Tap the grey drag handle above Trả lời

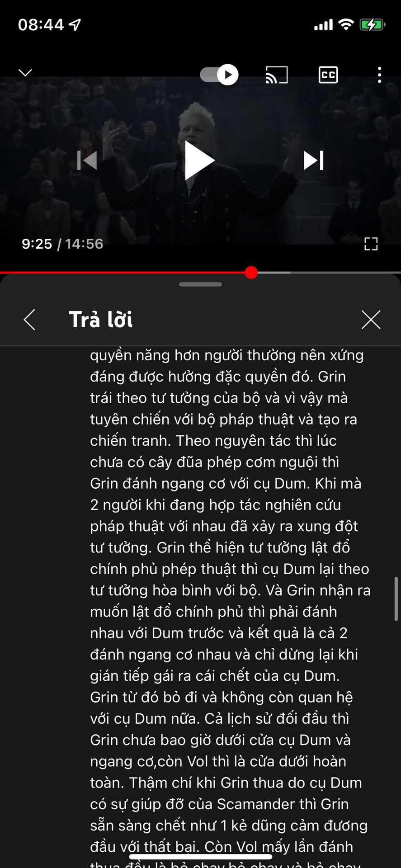200,284
